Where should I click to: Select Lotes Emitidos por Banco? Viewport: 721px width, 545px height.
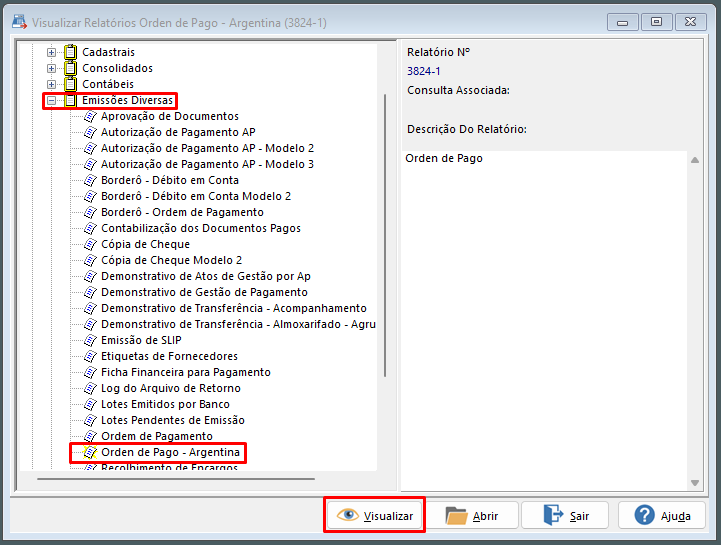click(x=166, y=404)
